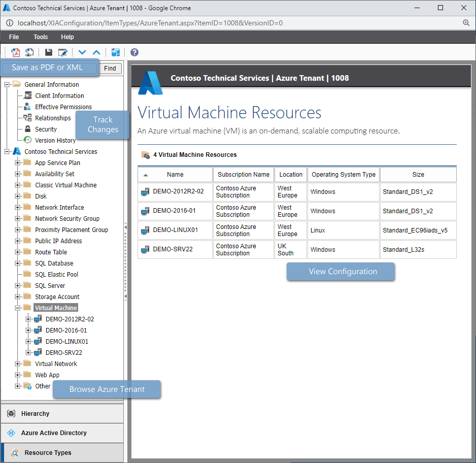This screenshot has width=476, height=463.
Task: Click the compare versions toolbar icon
Action: click(116, 52)
